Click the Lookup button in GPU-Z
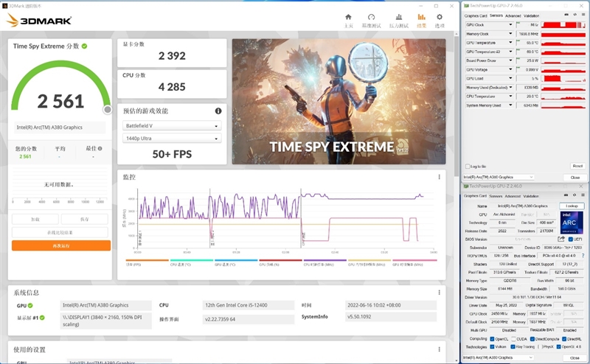The width and height of the screenshot is (590, 364). [571, 206]
